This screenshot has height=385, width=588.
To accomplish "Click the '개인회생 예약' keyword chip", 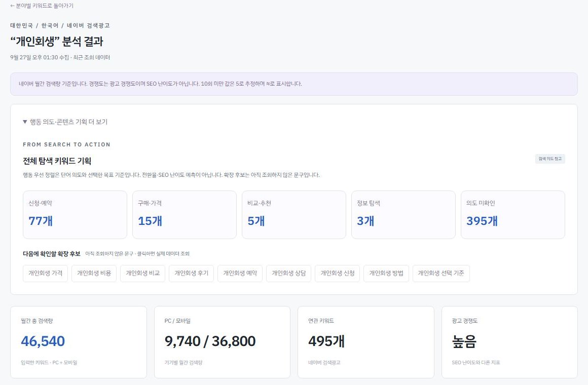I will coord(240,273).
